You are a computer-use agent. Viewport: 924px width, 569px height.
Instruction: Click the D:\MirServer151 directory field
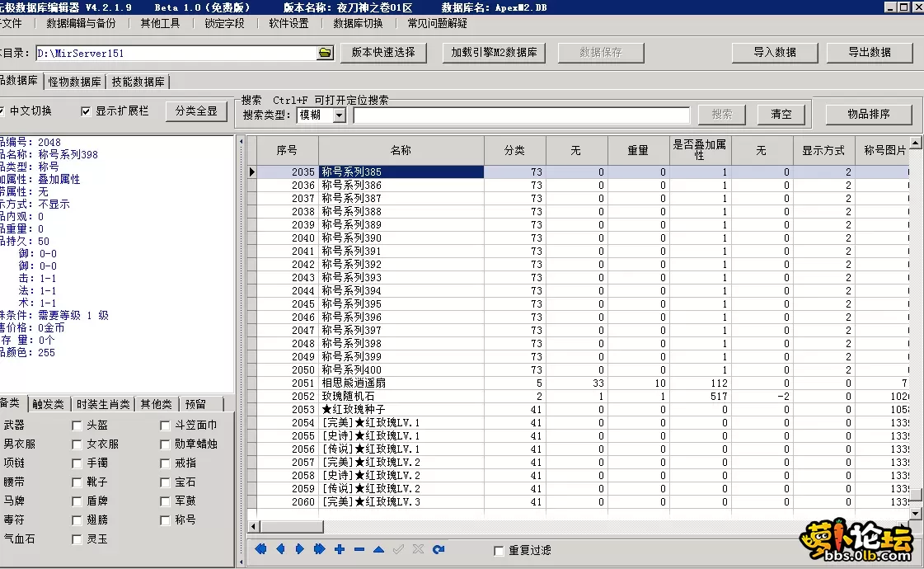[176, 53]
